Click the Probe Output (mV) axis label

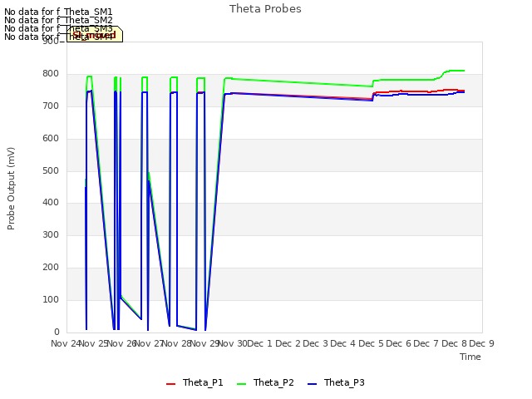(11, 189)
